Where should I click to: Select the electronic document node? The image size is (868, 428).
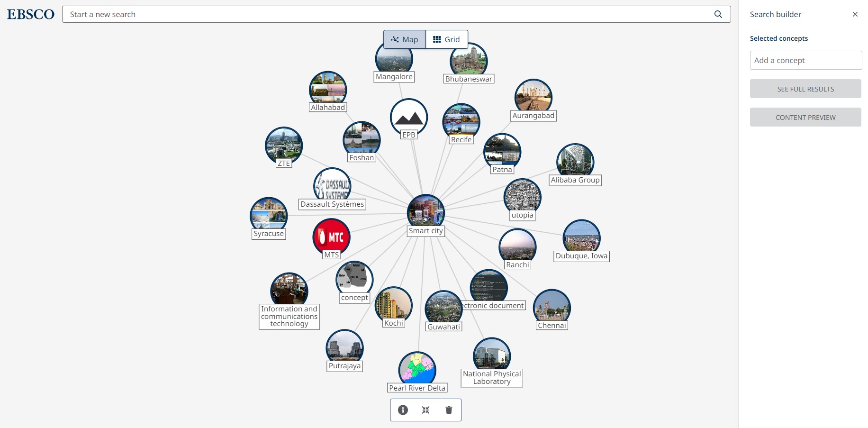pos(488,287)
